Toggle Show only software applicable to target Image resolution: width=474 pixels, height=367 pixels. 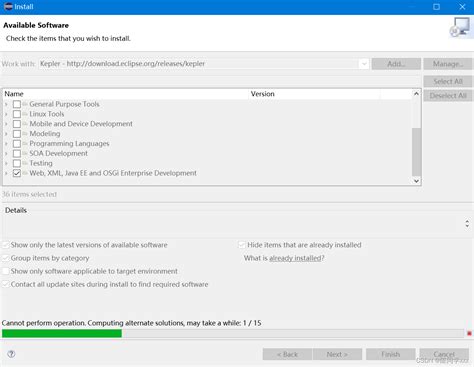(x=6, y=271)
